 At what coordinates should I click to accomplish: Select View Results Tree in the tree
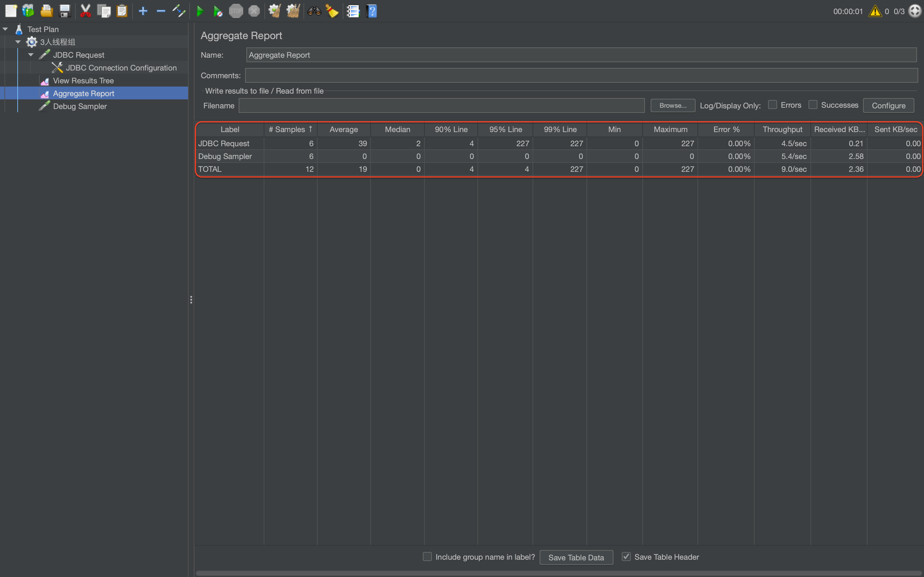[83, 80]
